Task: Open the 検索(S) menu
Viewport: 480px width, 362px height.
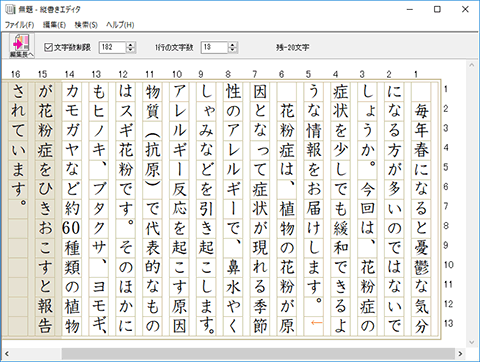Action: (x=86, y=25)
